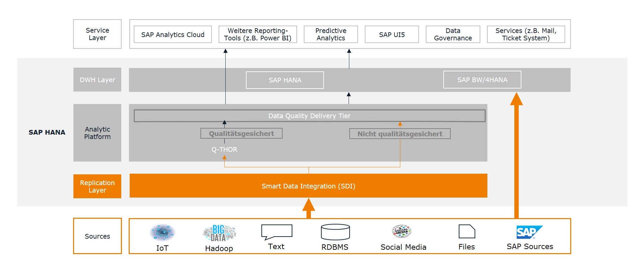The width and height of the screenshot is (644, 278).
Task: Click the Files text label
Action: (x=466, y=247)
